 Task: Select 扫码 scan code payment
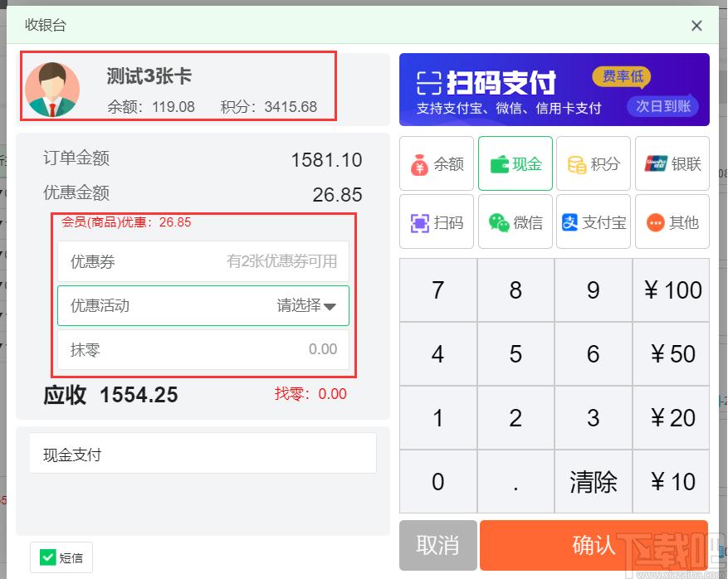pyautogui.click(x=437, y=221)
